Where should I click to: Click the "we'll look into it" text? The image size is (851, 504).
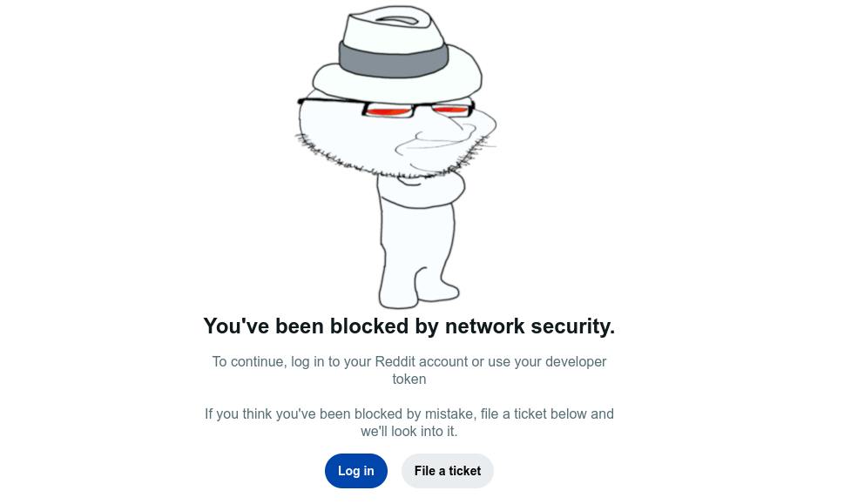pos(409,431)
